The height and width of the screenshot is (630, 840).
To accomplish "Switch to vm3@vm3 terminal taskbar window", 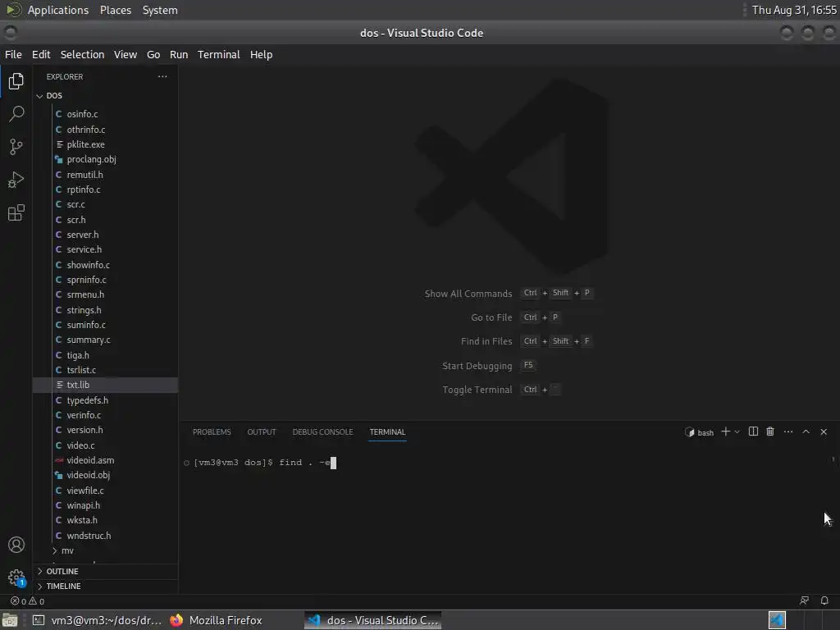I will (97, 620).
